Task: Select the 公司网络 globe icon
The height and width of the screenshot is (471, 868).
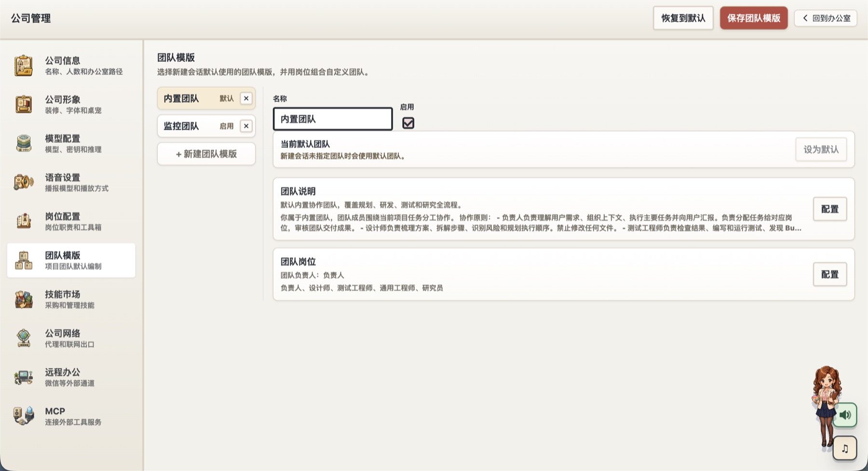Action: (x=23, y=338)
